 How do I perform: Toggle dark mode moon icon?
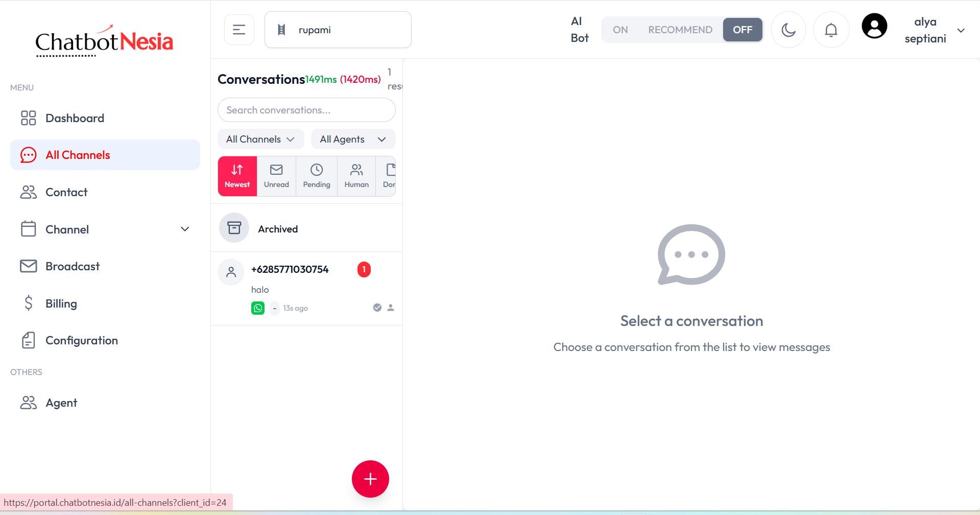[x=788, y=30]
